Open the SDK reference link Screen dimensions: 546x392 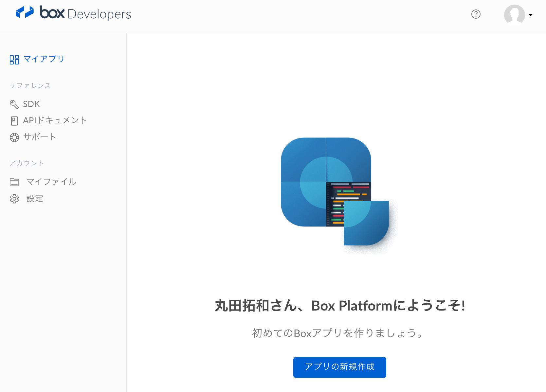[31, 104]
